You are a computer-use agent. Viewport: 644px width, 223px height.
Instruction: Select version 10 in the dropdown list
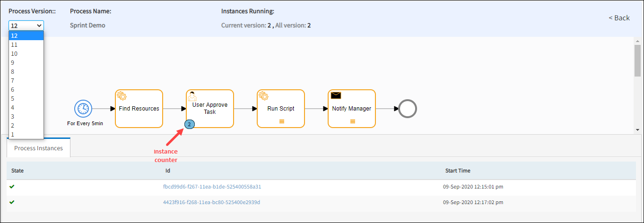(x=26, y=53)
